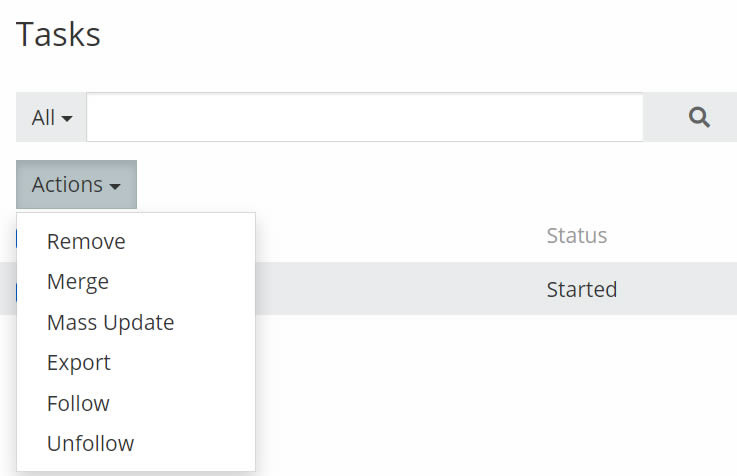Pick the Mass Update menu option
Image resolution: width=737 pixels, height=476 pixels.
click(x=110, y=323)
